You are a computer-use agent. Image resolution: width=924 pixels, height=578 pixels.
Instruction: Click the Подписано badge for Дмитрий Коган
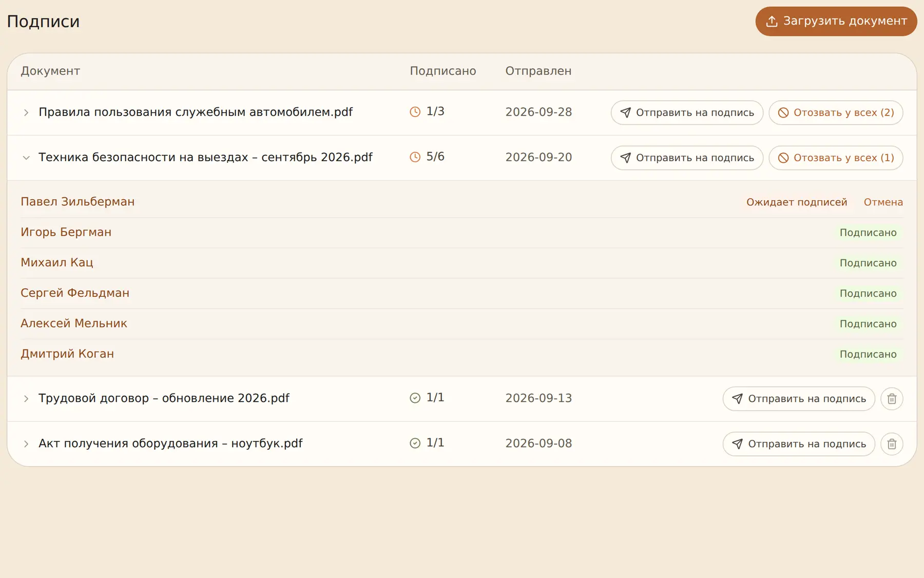click(x=868, y=354)
